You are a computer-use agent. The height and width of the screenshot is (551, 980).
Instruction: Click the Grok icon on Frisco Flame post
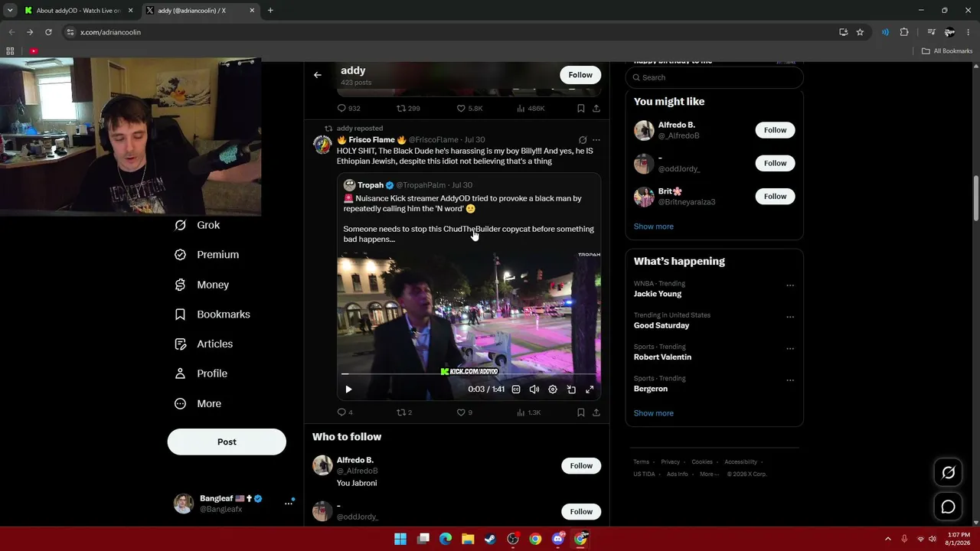[x=583, y=140]
